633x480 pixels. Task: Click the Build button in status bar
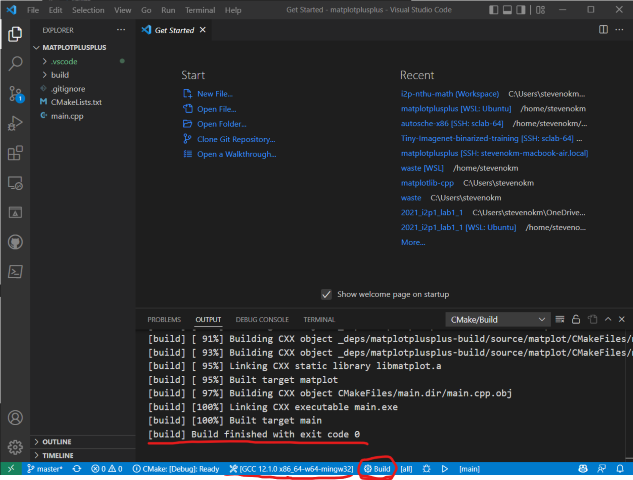[x=377, y=469]
